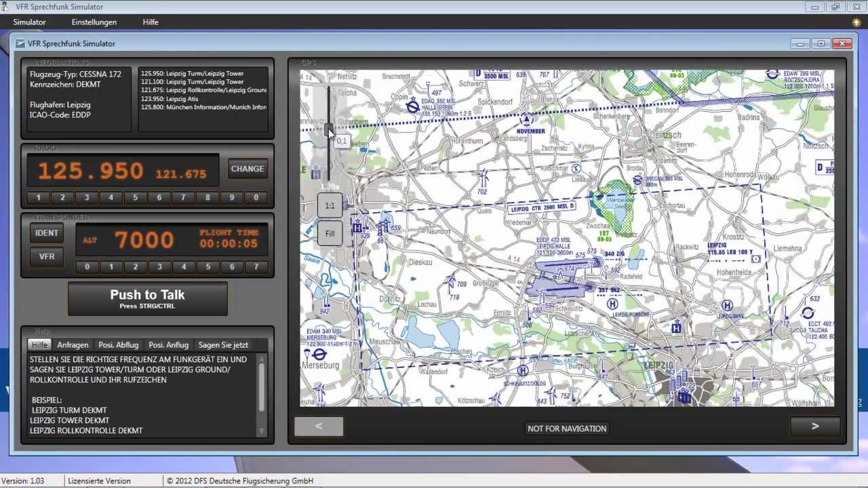
Task: Click the inner window app icon
Action: click(20, 43)
